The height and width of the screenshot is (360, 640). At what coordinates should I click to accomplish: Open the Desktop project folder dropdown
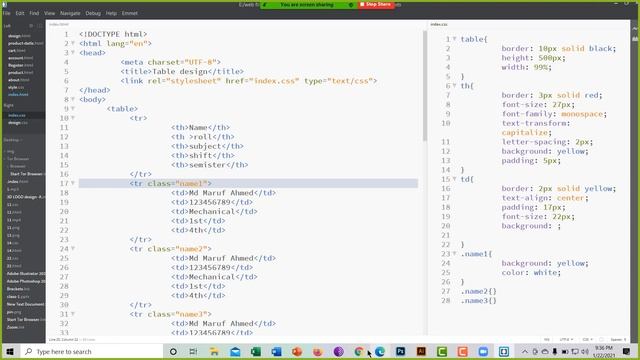click(x=13, y=140)
